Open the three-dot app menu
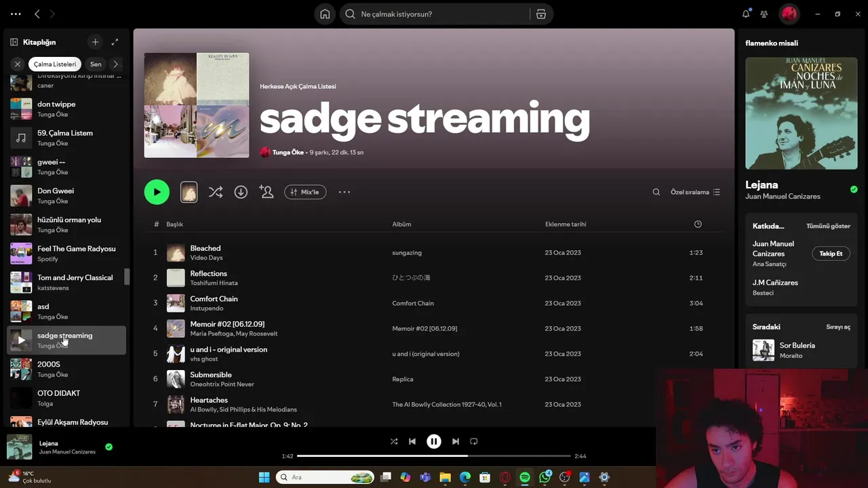Screen dimensions: 868x488 click(16, 14)
